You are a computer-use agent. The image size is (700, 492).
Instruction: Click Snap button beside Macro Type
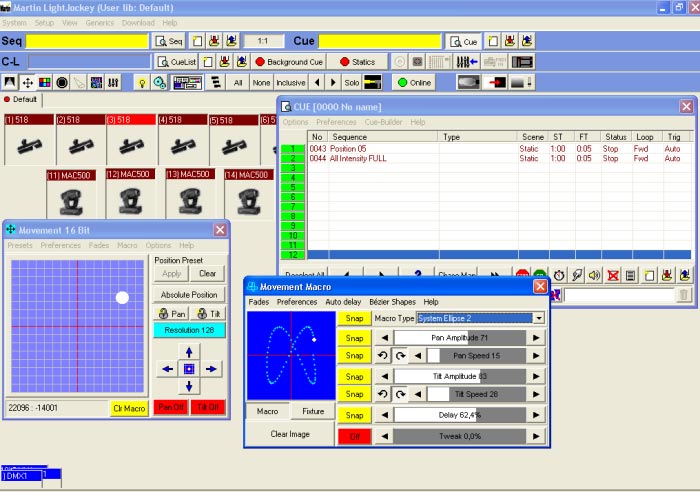click(x=354, y=318)
